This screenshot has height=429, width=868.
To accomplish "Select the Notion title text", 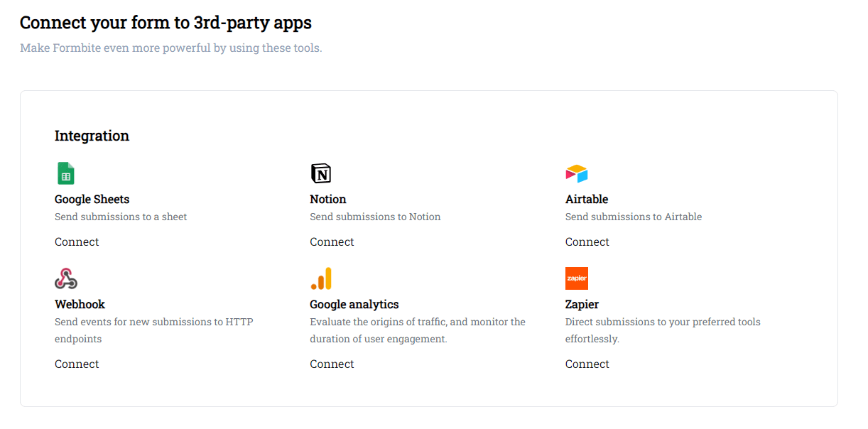I will coord(328,200).
